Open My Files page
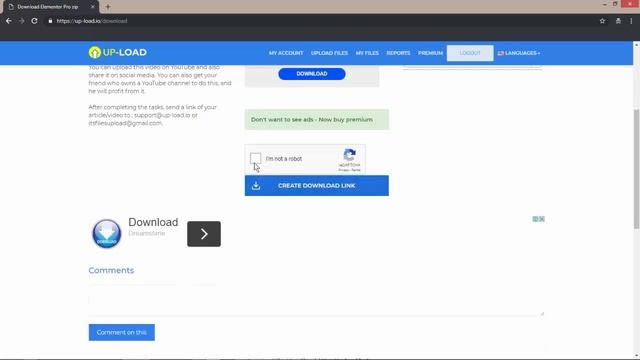The image size is (640, 360). coord(367,53)
